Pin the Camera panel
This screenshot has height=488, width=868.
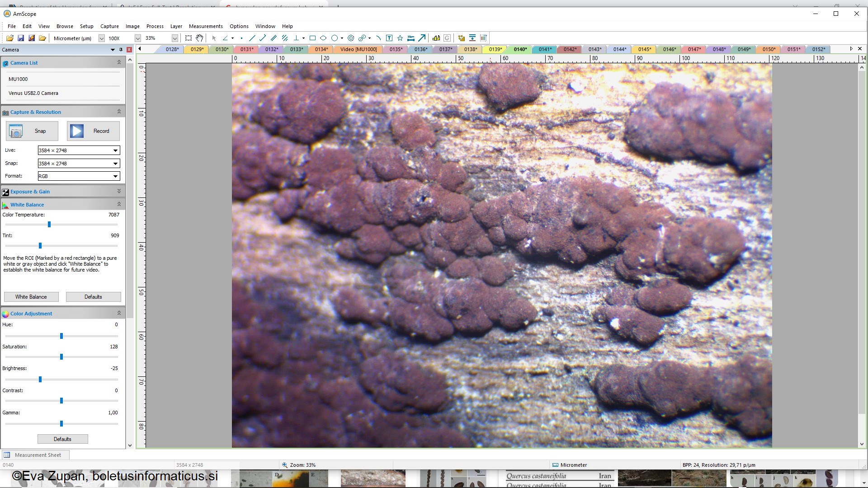[x=121, y=50]
